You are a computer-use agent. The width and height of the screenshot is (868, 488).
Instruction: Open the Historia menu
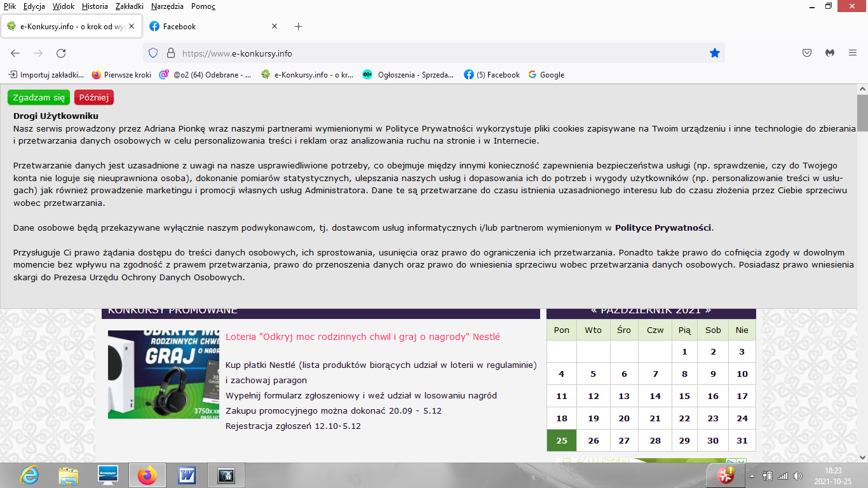[x=95, y=6]
